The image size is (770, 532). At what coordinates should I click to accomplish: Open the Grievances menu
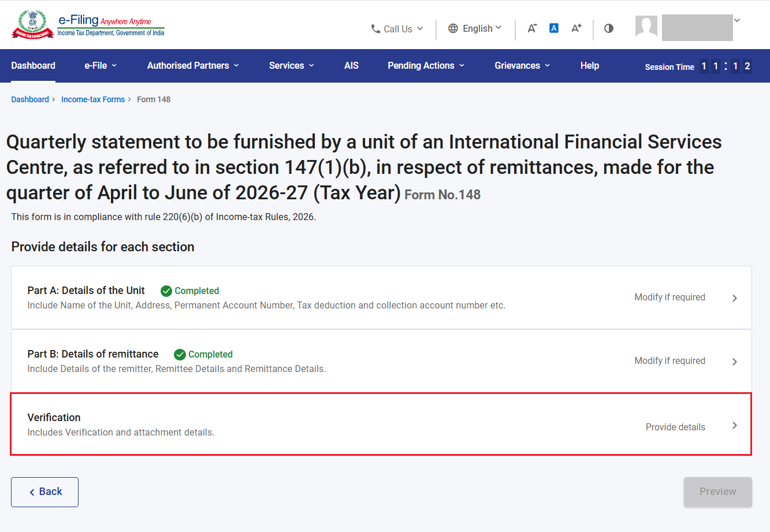(523, 66)
